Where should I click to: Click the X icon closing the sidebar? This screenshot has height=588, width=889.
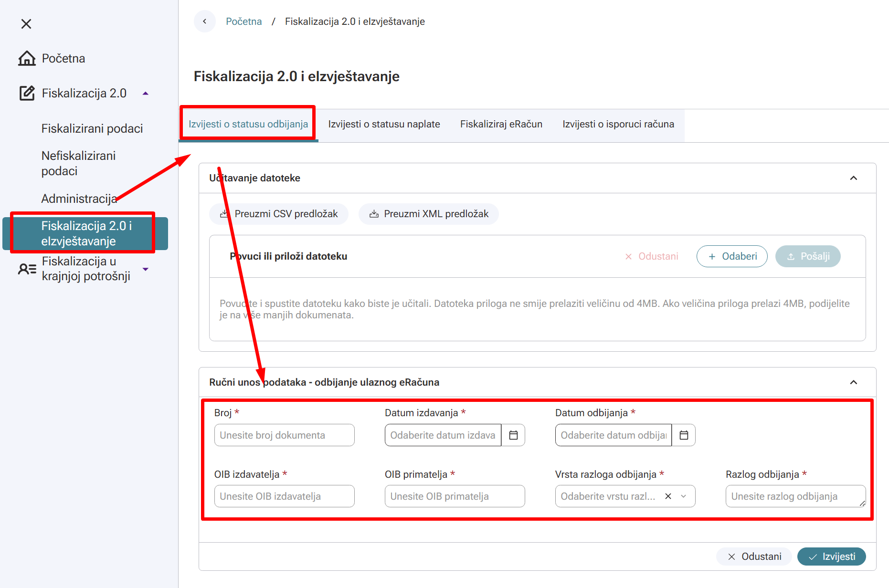[x=26, y=24]
